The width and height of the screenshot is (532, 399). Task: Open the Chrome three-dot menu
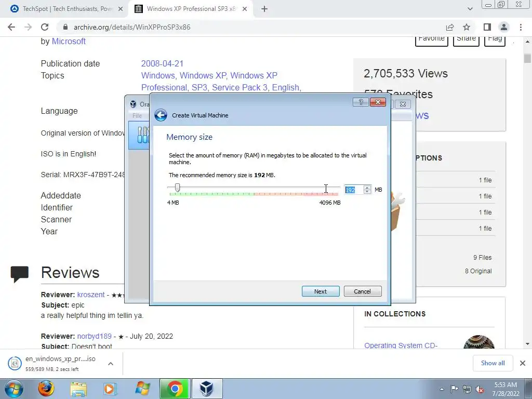pyautogui.click(x=521, y=27)
